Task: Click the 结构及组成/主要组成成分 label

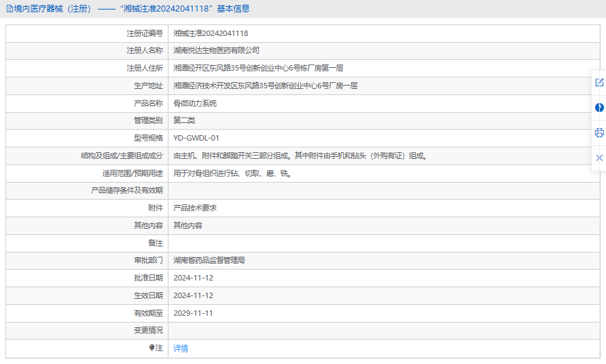Action: click(x=122, y=156)
